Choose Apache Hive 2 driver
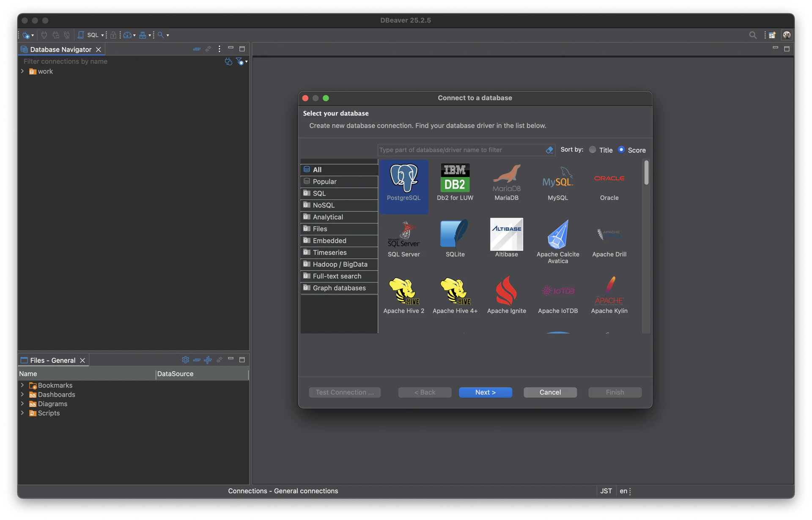812x520 pixels. 404,295
